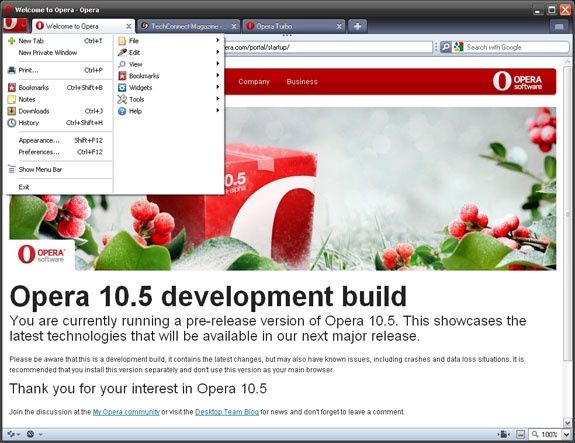Viewport: 575px width, 443px height.
Task: Open the My Opera community link
Action: 126,412
